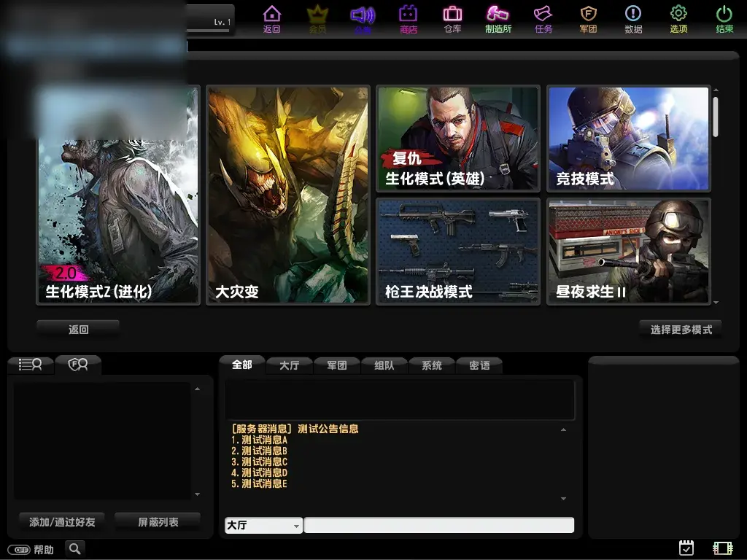The image size is (747, 560).
Task: Open the Missions 任务 icon
Action: pos(543,20)
